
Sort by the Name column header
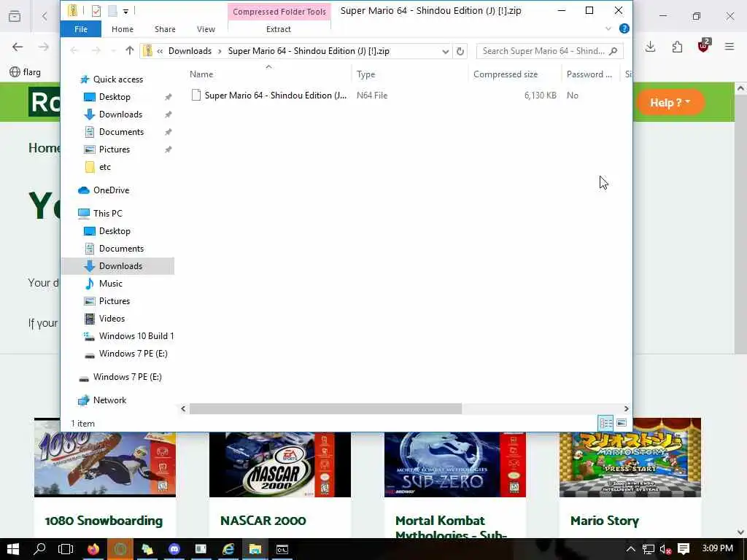[x=201, y=74]
